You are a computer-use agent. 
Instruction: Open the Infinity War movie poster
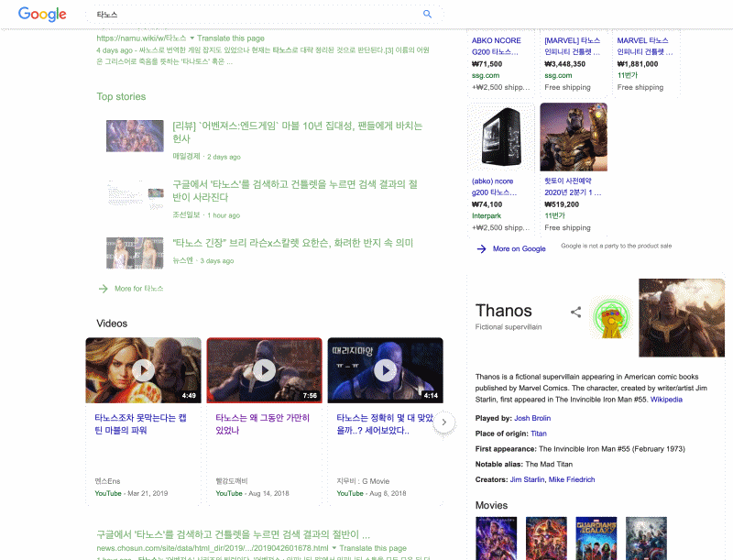click(x=546, y=538)
